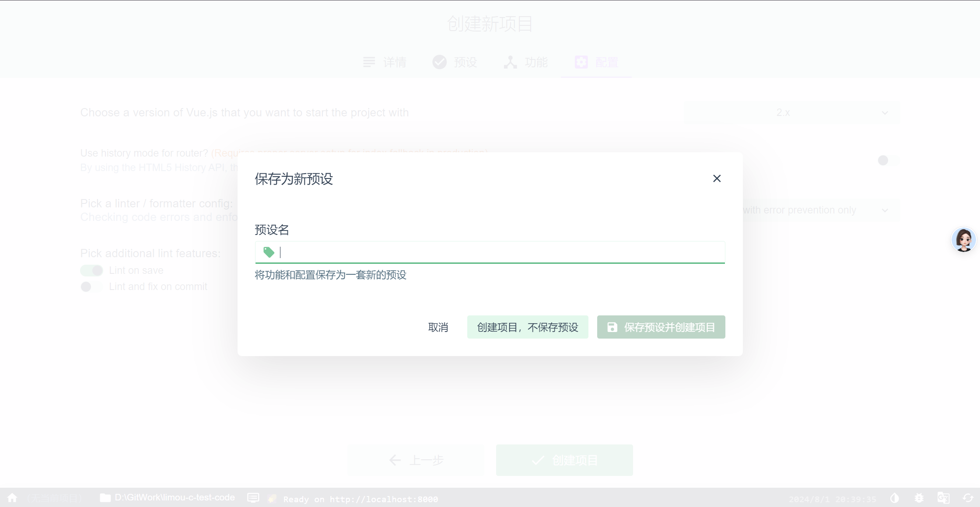
Task: Click 取消 to cancel the dialog
Action: tap(438, 327)
